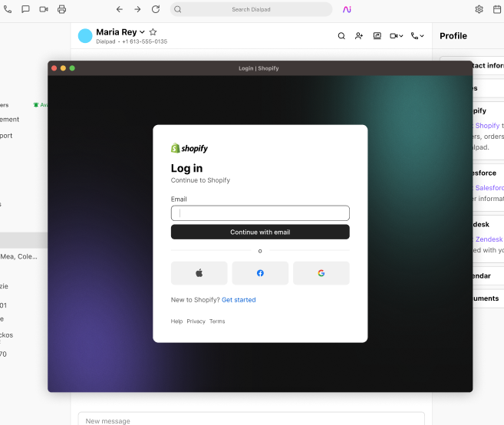This screenshot has width=504, height=425.
Task: Expand the Maria Rey name dropdown
Action: pos(142,32)
